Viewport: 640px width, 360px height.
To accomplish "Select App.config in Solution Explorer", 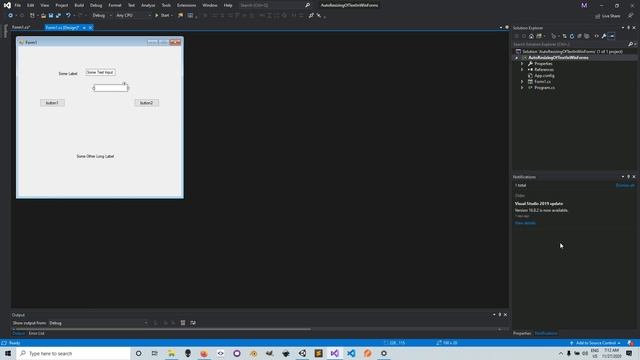I will [x=544, y=76].
